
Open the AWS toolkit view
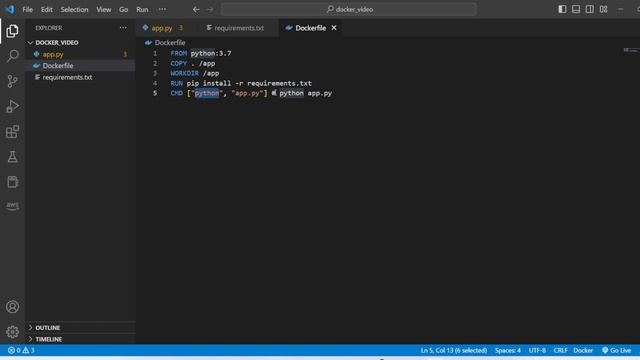tap(12, 205)
